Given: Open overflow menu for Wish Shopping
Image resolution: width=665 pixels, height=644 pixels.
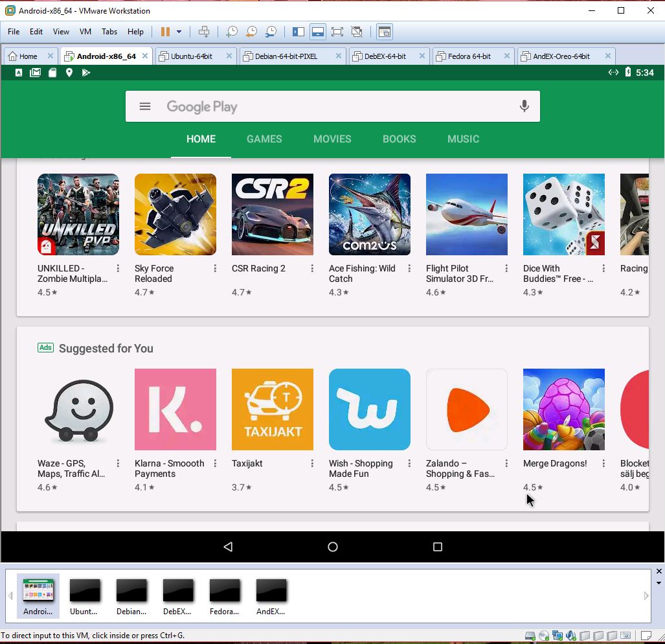Looking at the screenshot, I should click(409, 463).
